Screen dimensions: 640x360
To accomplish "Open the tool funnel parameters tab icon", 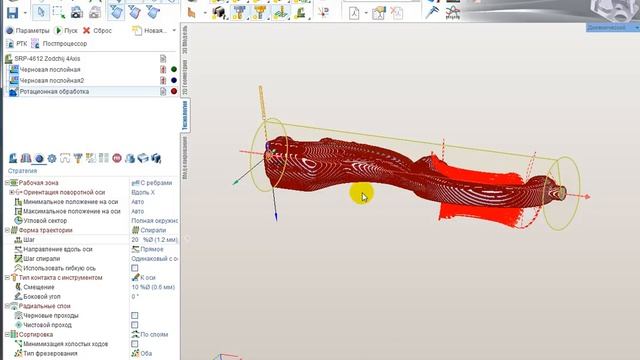I will [x=78, y=158].
